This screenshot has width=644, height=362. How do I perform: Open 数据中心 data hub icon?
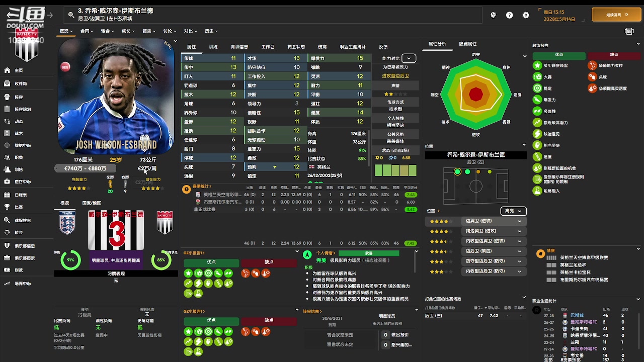tap(7, 145)
